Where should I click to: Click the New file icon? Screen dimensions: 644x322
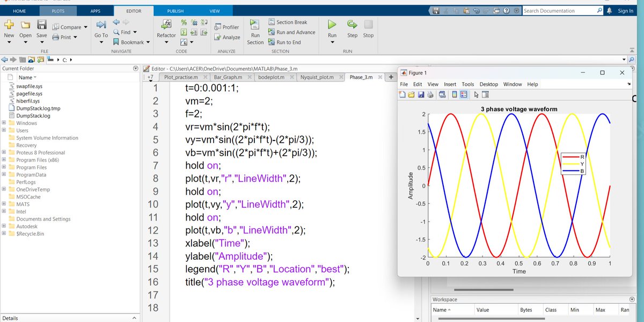pos(9,25)
